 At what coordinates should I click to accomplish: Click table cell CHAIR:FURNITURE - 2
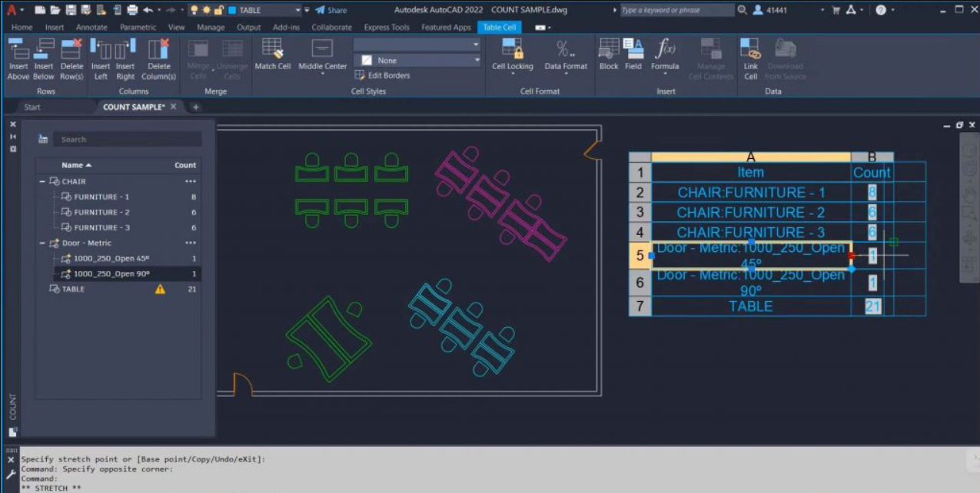pos(751,212)
